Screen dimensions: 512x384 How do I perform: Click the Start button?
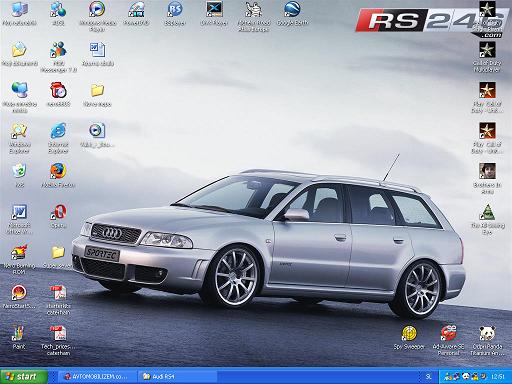(24, 376)
